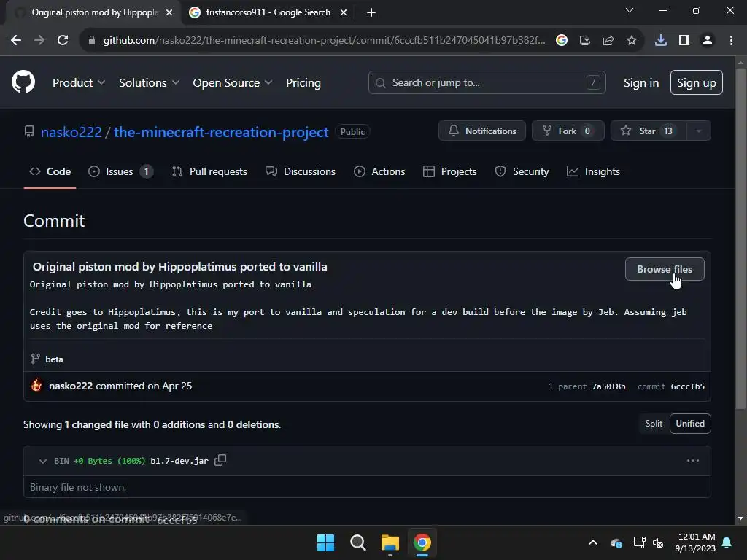Open a new browser tab
This screenshot has height=560, width=747.
pyautogui.click(x=371, y=12)
